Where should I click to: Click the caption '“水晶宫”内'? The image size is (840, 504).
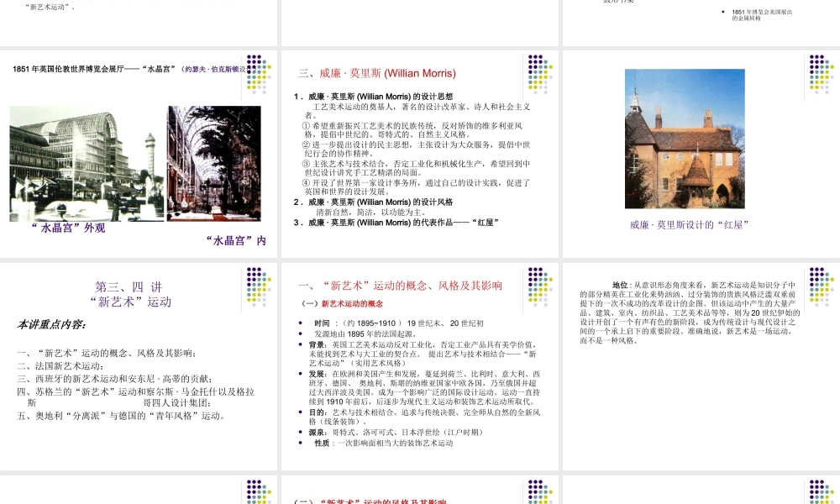pos(236,240)
